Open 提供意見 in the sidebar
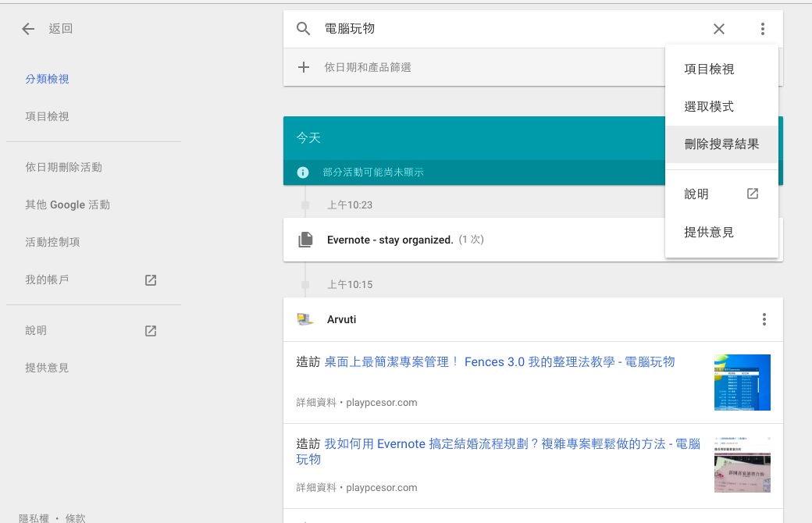Image resolution: width=812 pixels, height=523 pixels. [47, 368]
